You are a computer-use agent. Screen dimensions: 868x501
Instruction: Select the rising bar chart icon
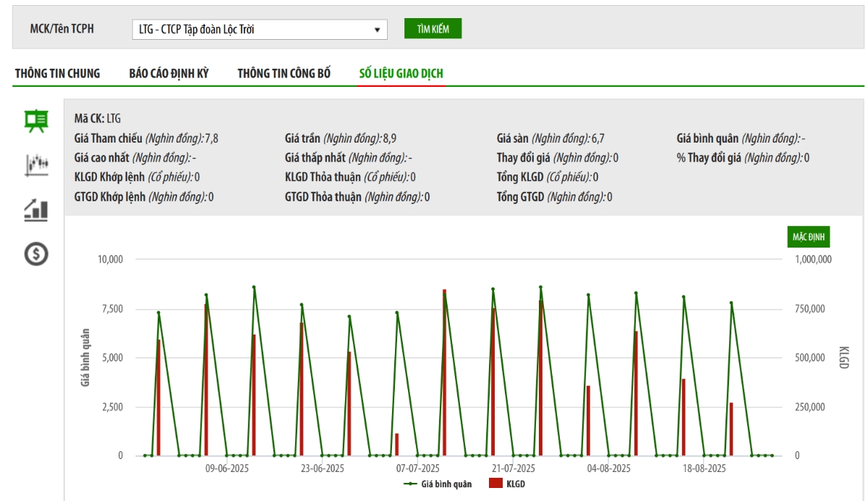click(36, 210)
